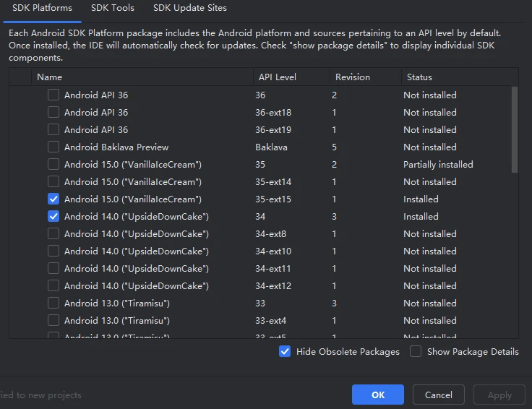
Task: Sort by the API Level column header
Action: click(x=291, y=77)
